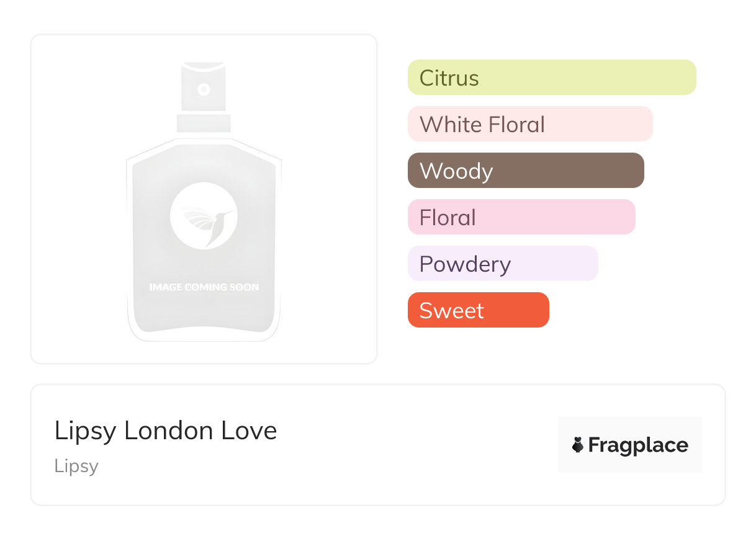Open the gray Lipsy brand link
This screenshot has height=536, width=756.
tap(76, 466)
